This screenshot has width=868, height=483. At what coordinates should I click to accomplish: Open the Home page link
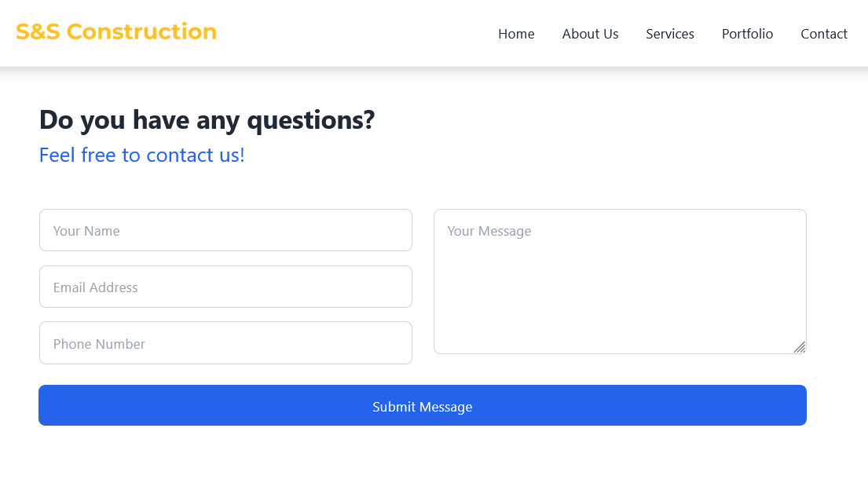(516, 34)
